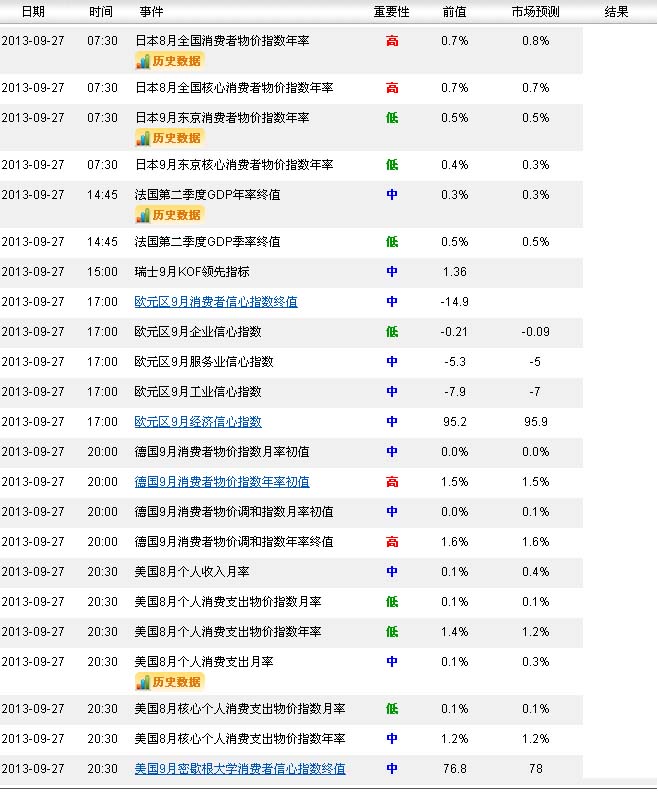Select 德国9月消费者物价指数月率初值 event text

(x=222, y=452)
